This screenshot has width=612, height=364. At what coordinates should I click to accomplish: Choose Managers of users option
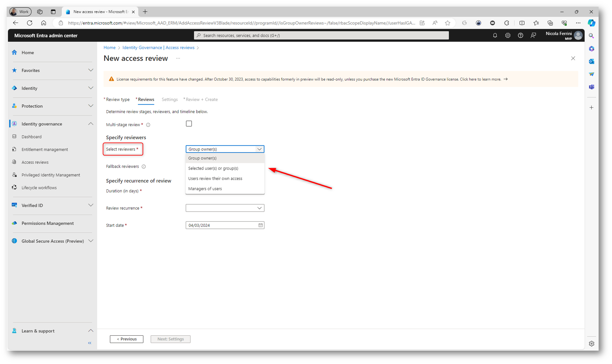(225, 189)
